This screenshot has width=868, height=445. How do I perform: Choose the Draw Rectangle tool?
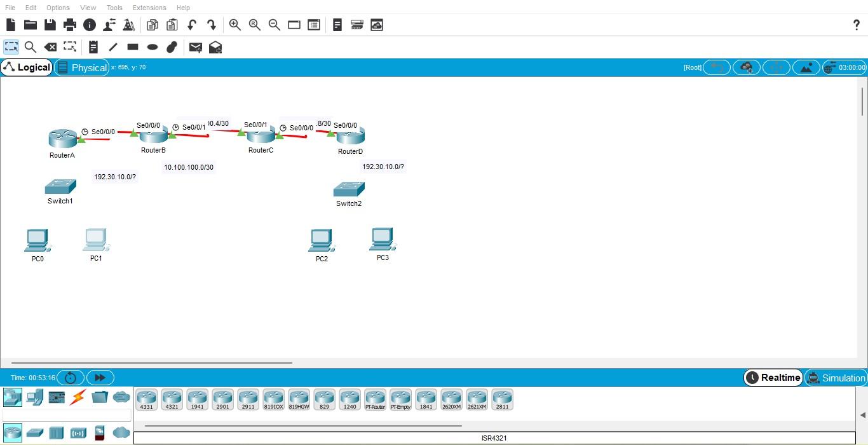click(x=133, y=47)
